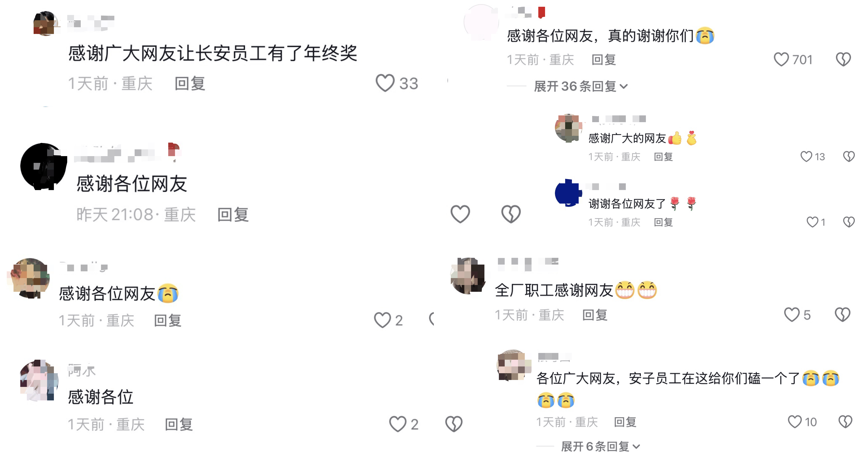Reply to the 全厂职工感谢网友 comment

(595, 315)
